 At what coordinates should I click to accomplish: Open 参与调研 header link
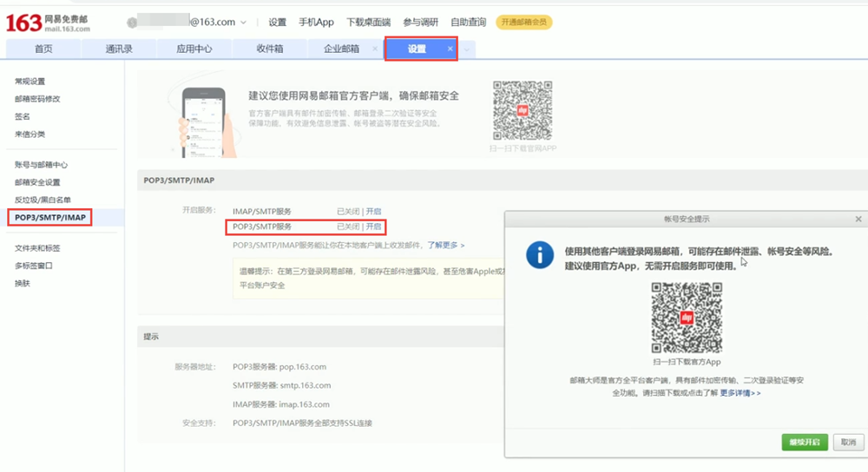pyautogui.click(x=420, y=23)
